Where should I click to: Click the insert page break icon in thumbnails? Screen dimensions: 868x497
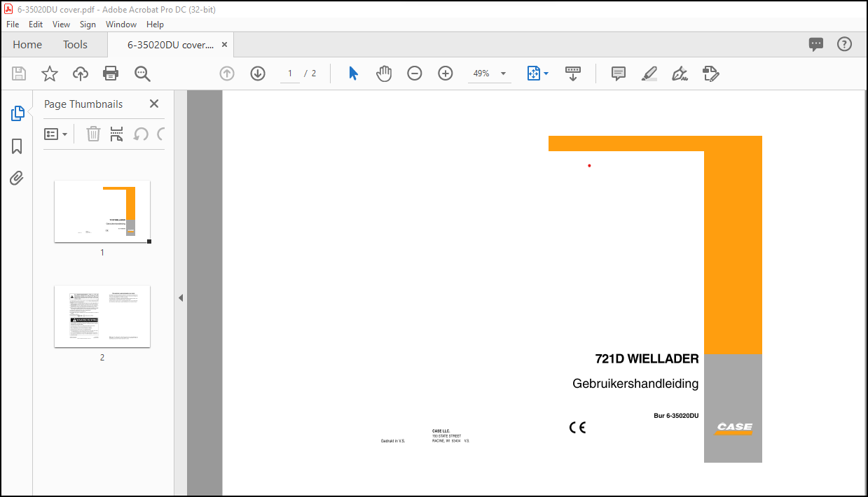[116, 134]
